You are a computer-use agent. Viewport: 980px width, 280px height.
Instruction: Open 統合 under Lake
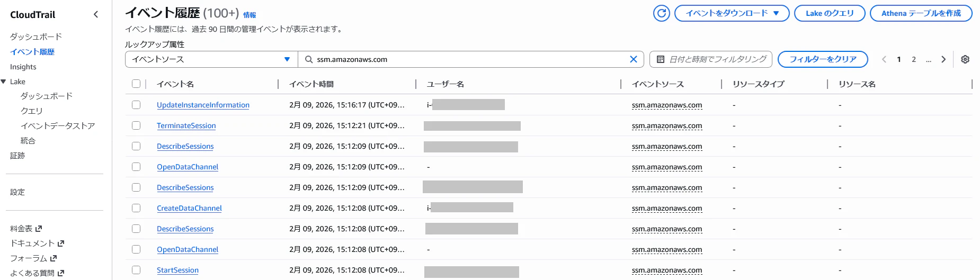tap(28, 140)
